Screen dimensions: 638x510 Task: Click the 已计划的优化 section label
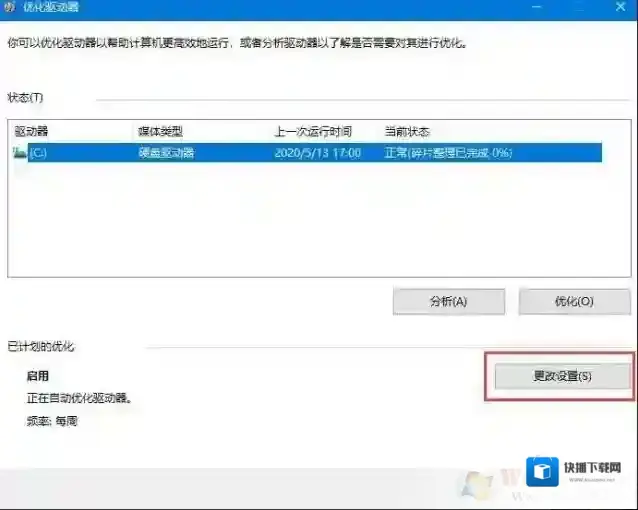pos(41,346)
